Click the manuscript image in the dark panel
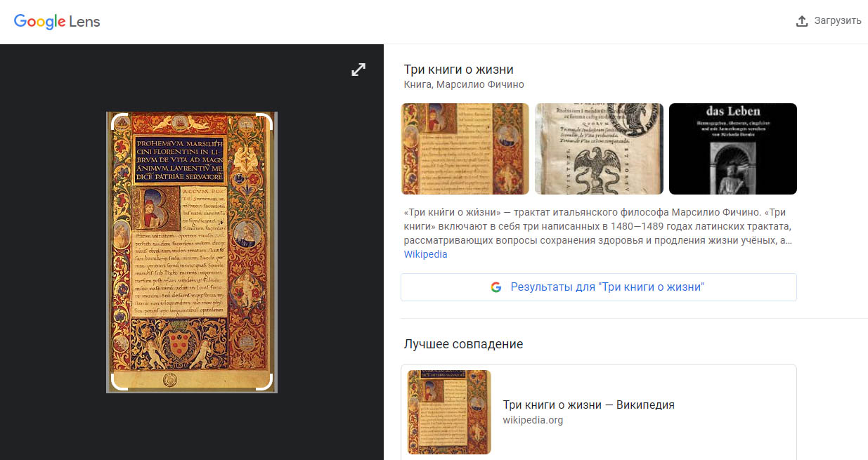Image resolution: width=868 pixels, height=460 pixels. tap(192, 251)
